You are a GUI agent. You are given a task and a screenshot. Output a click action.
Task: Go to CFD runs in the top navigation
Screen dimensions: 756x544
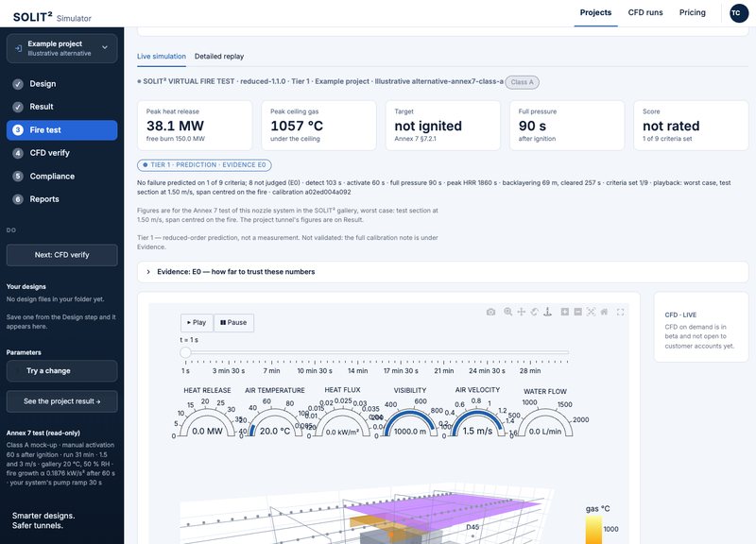pyautogui.click(x=645, y=12)
